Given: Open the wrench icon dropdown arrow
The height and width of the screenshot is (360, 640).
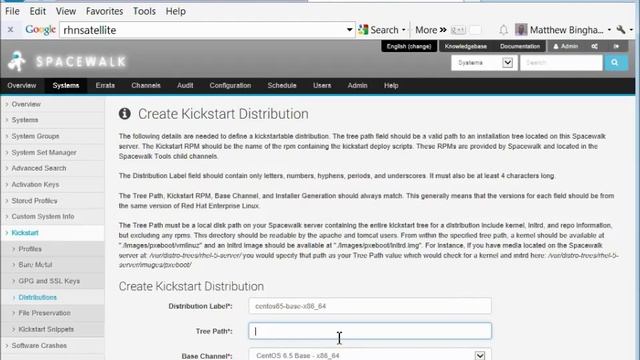Looking at the screenshot, I should (x=631, y=30).
